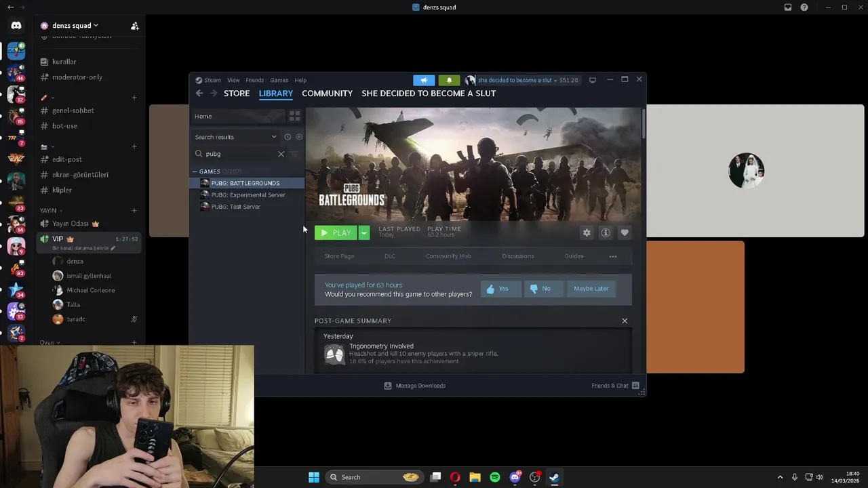This screenshot has width=868, height=488.
Task: Add channel in YAYIN category
Action: (x=134, y=211)
